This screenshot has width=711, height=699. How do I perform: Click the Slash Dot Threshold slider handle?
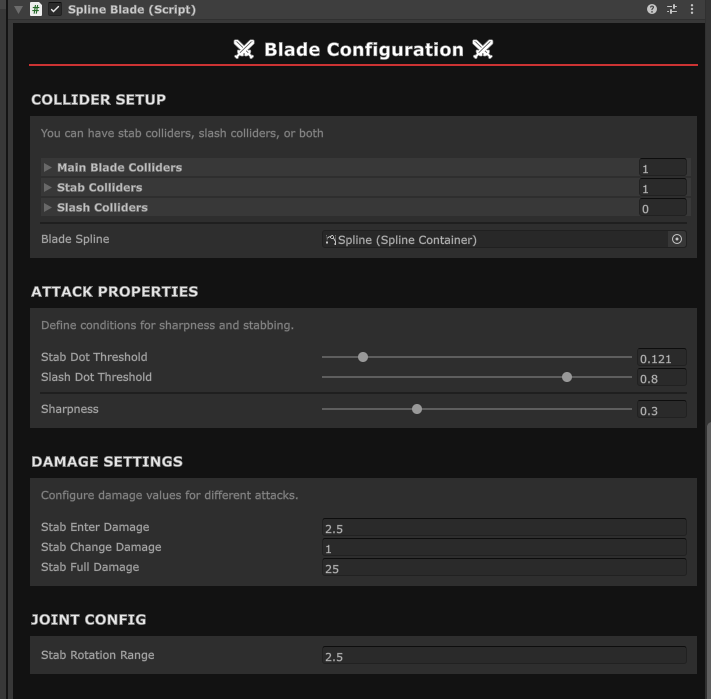(x=567, y=377)
